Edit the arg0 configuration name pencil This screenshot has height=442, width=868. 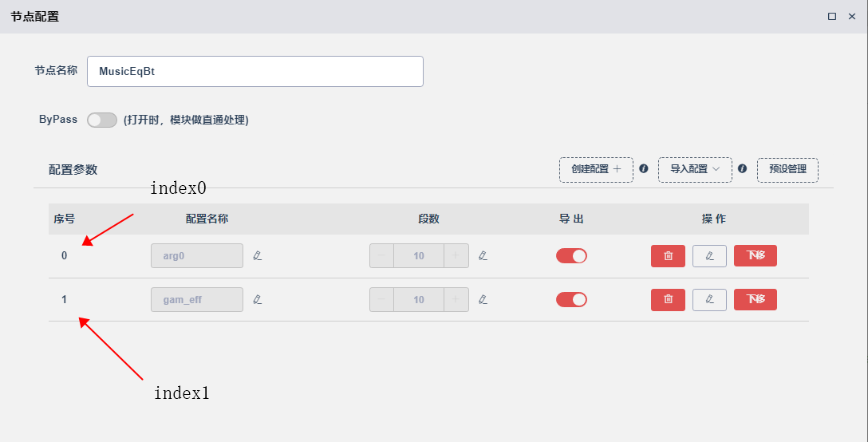[x=258, y=255]
